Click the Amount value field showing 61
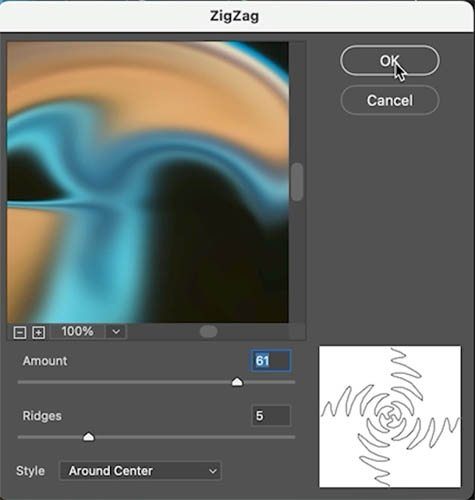The height and width of the screenshot is (500, 475). tap(270, 361)
